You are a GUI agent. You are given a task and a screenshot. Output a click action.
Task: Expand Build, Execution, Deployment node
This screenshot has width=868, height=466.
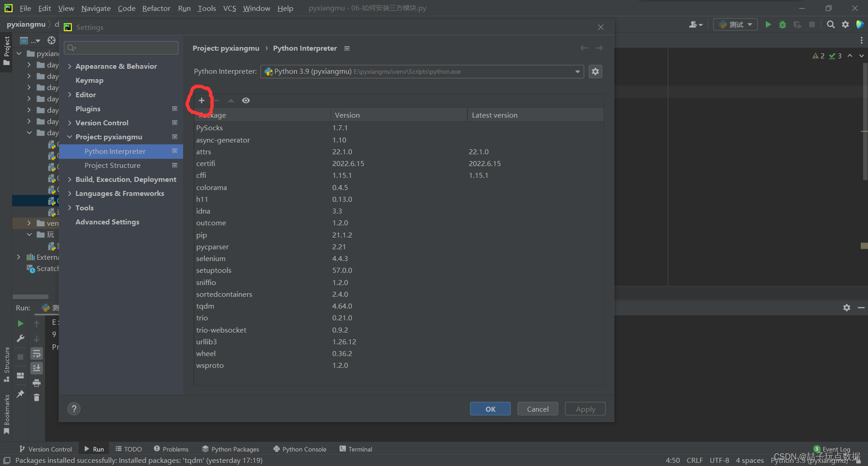pos(70,179)
